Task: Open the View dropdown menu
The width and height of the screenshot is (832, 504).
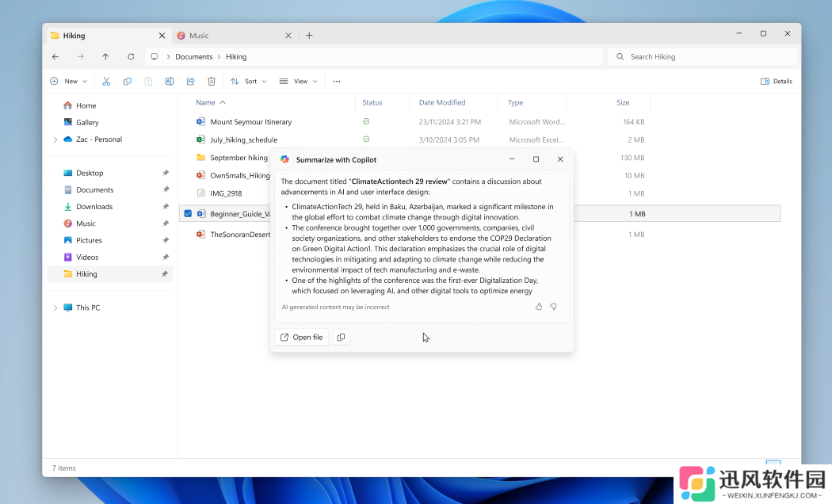Action: click(298, 81)
